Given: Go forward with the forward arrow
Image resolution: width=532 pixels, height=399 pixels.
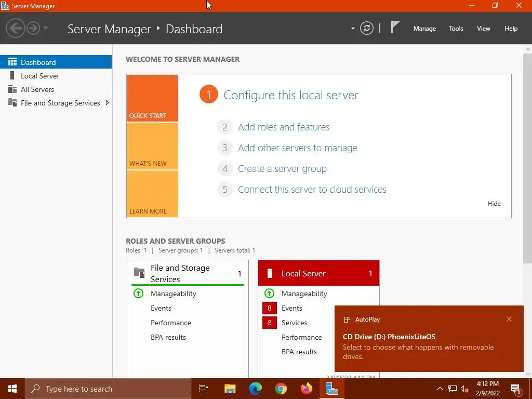Looking at the screenshot, I should point(33,28).
